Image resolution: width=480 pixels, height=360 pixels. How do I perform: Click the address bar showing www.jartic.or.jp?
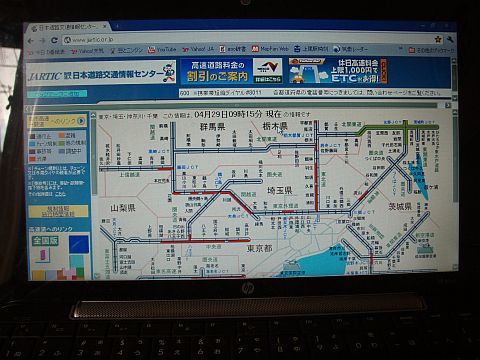point(247,40)
